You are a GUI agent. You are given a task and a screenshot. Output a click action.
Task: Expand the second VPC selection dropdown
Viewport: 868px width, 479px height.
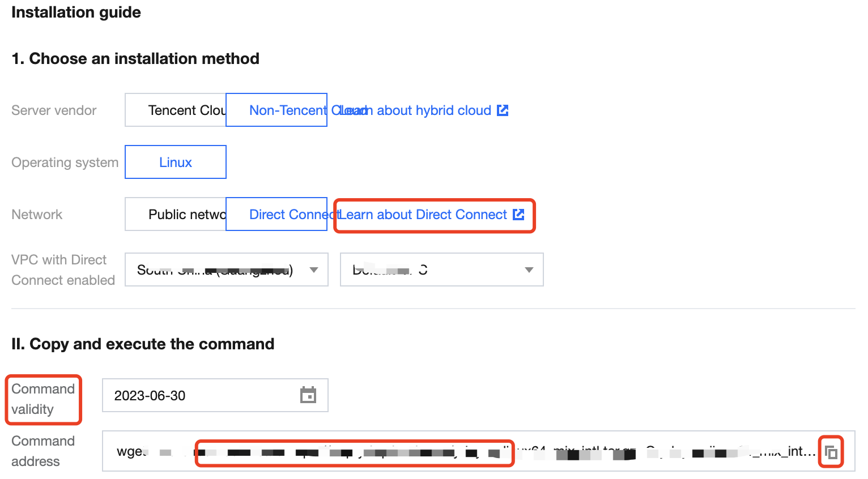[x=441, y=270]
